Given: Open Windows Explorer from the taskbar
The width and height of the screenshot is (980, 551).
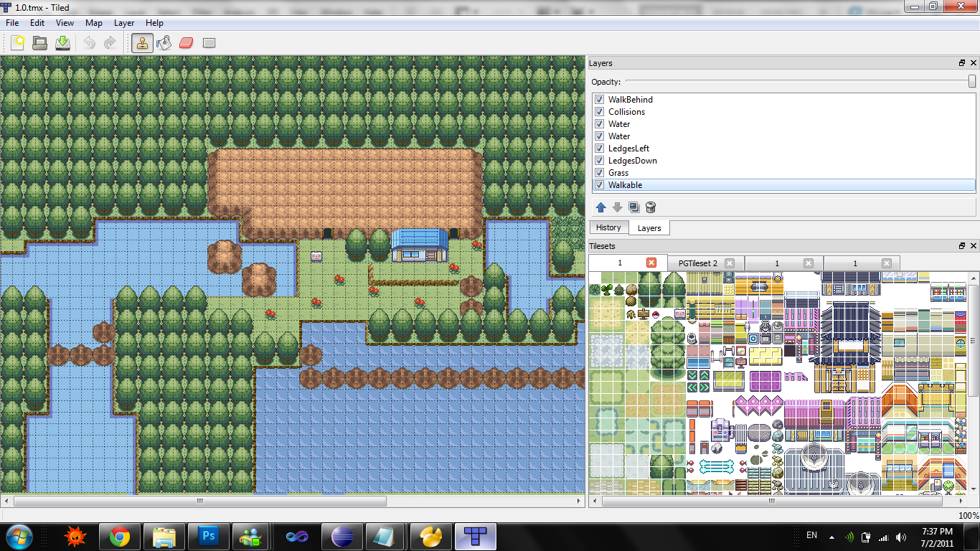Looking at the screenshot, I should point(164,536).
